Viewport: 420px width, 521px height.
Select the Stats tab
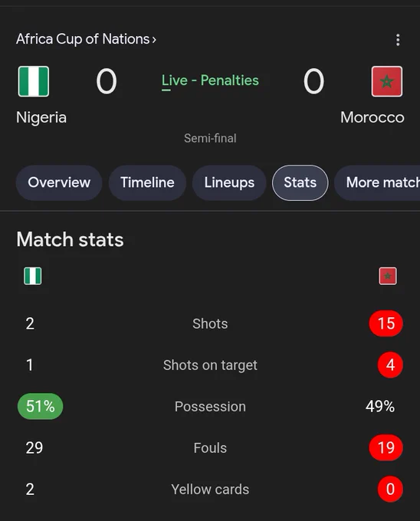[x=300, y=183]
